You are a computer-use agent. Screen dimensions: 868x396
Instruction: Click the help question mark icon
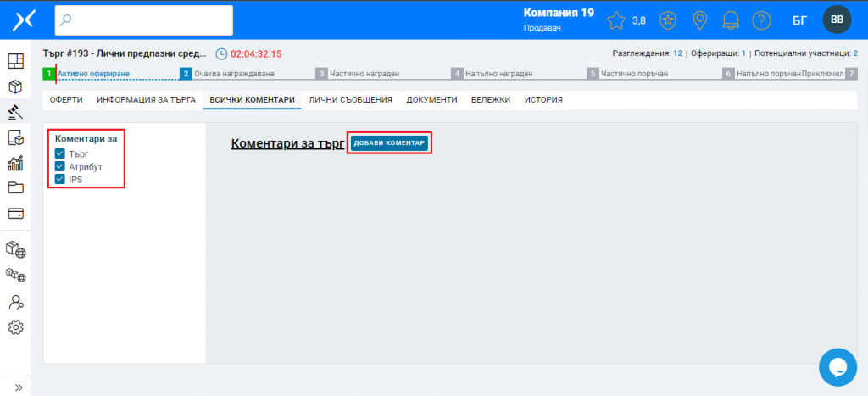pyautogui.click(x=761, y=20)
